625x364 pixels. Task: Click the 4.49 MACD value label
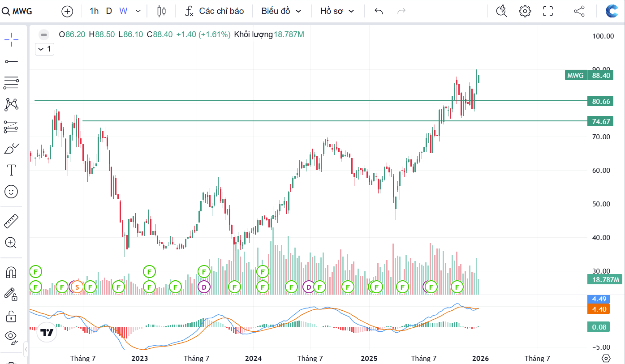click(x=599, y=299)
